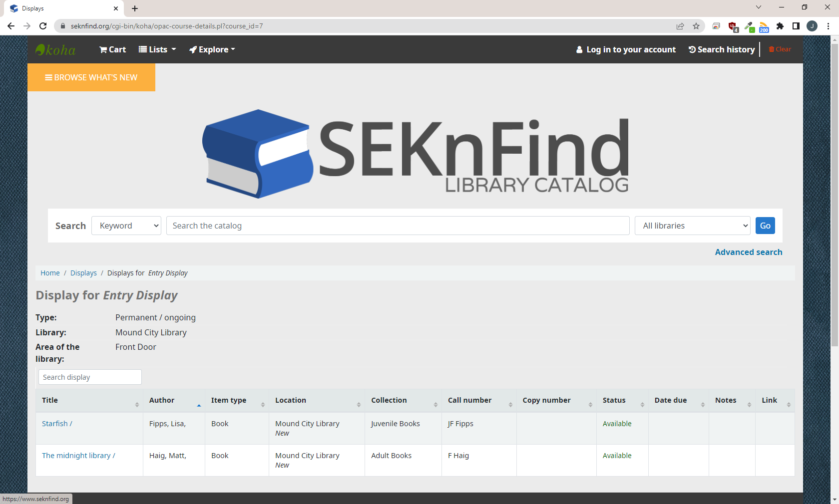Screen dimensions: 839x504
Task: Sort table by Call number column
Action: point(479,400)
